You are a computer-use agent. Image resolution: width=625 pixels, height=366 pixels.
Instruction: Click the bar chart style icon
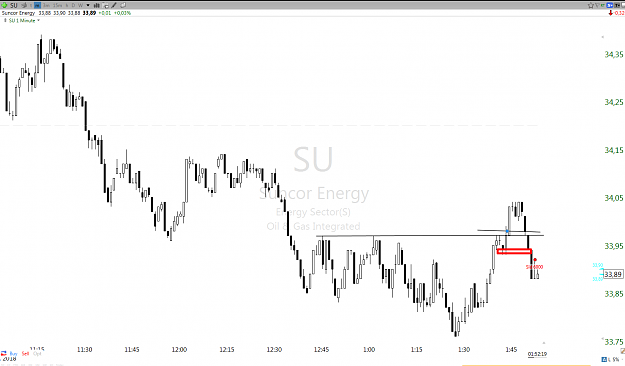click(96, 5)
